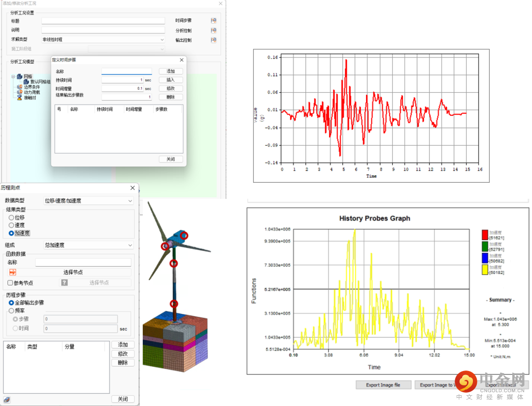Image resolution: width=532 pixels, height=406 pixels.
Task: Click the 时间增量 input field
Action: (123, 89)
